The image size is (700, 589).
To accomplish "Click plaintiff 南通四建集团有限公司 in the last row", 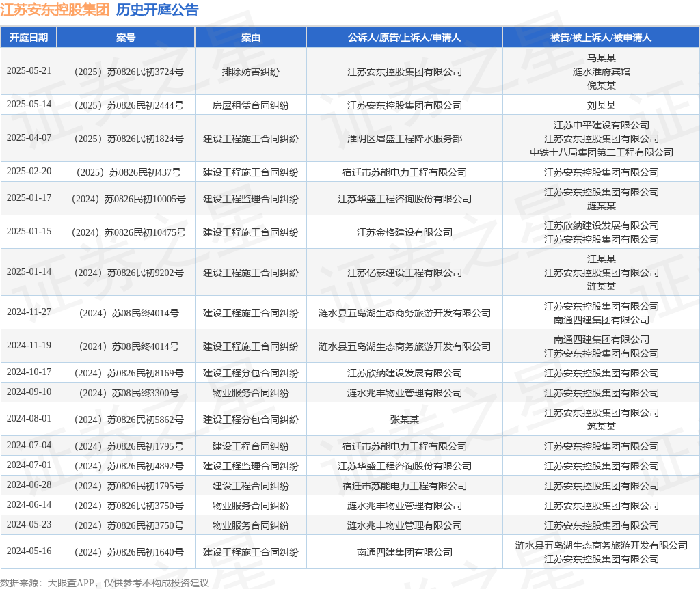I will pyautogui.click(x=405, y=552).
